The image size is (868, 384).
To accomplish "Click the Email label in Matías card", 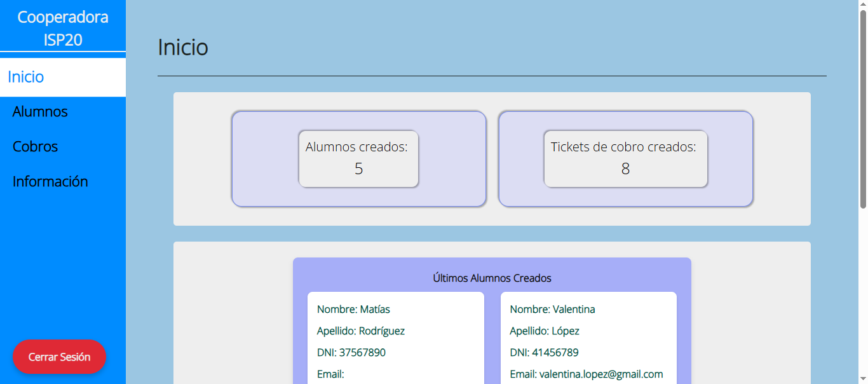I will [330, 374].
